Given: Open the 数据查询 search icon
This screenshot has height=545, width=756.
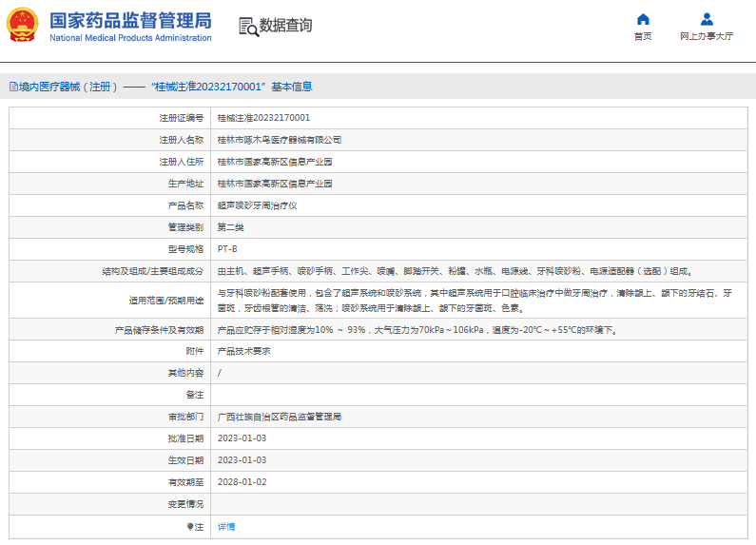Looking at the screenshot, I should tap(248, 27).
